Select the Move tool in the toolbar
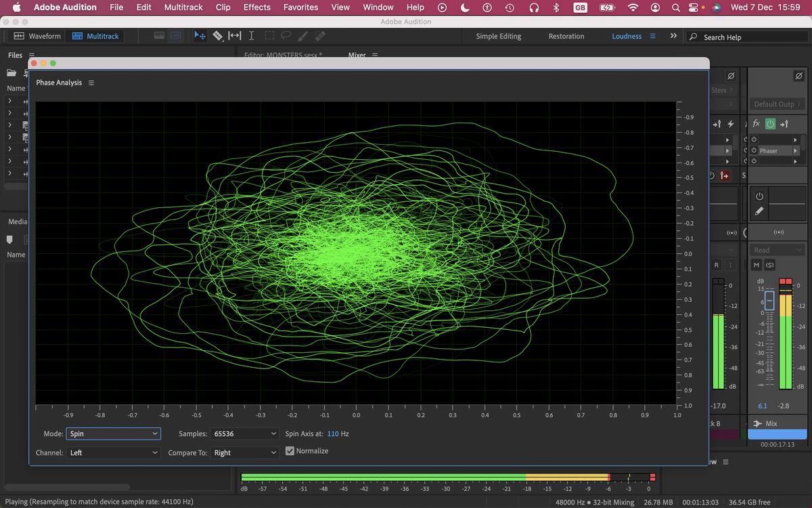 point(200,35)
